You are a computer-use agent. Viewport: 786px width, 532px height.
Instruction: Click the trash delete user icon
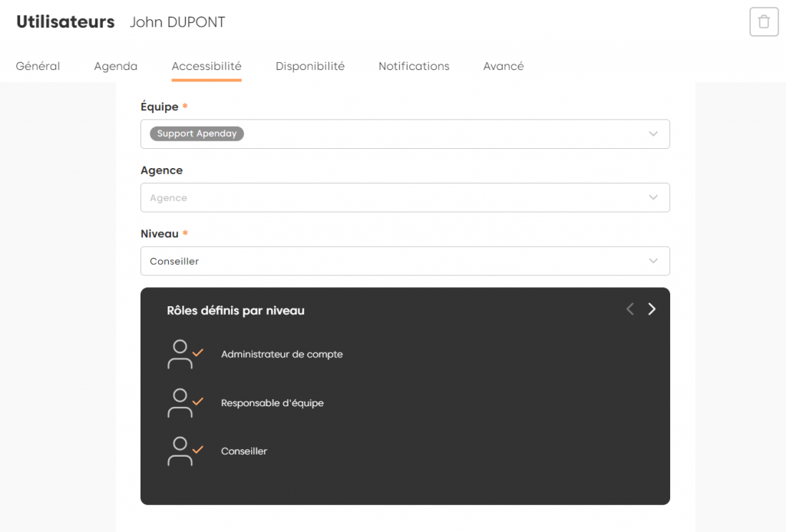point(763,21)
